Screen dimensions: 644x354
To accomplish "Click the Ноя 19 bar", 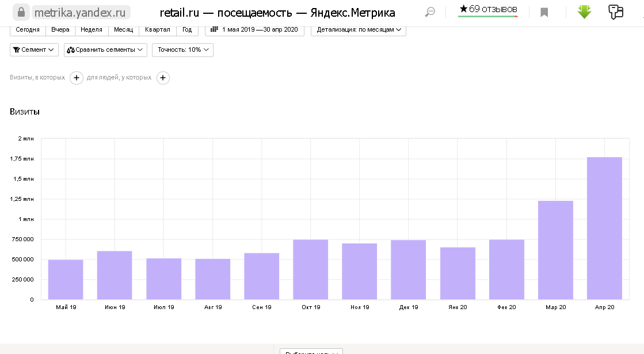I will (x=359, y=272).
